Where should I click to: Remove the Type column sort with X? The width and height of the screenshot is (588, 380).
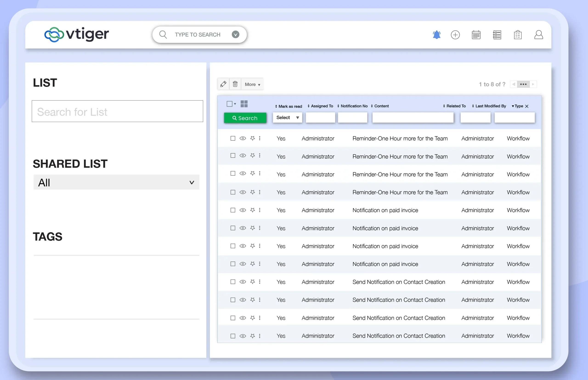(x=527, y=106)
